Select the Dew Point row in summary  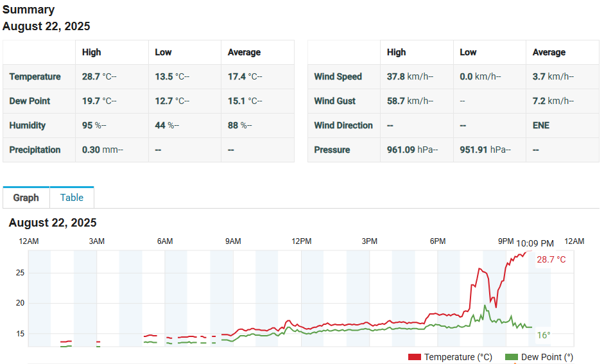tap(30, 101)
